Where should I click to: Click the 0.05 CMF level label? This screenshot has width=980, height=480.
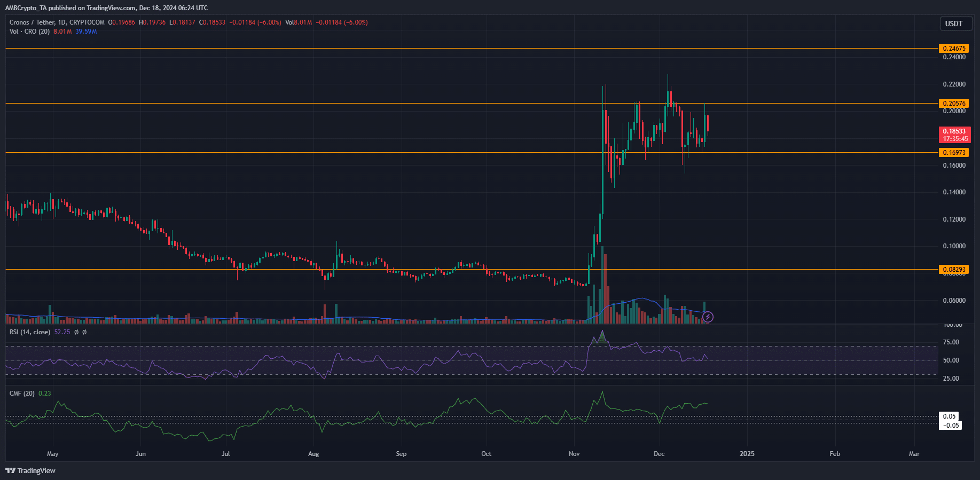click(x=949, y=416)
